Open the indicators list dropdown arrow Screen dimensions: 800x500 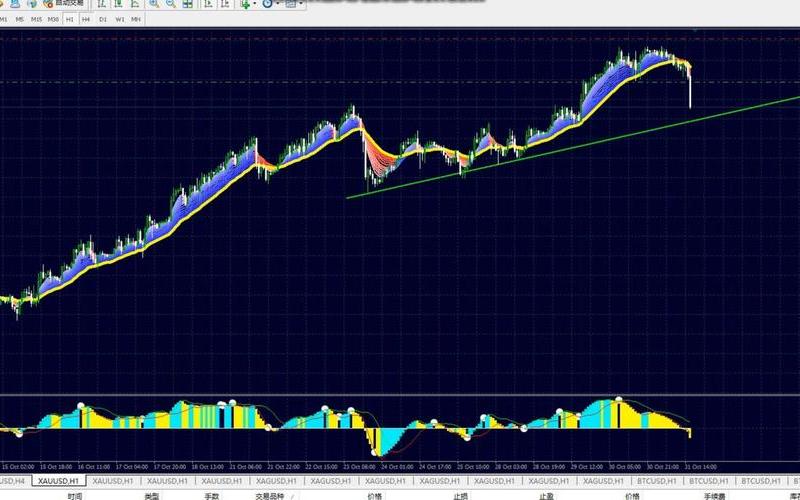tap(255, 4)
